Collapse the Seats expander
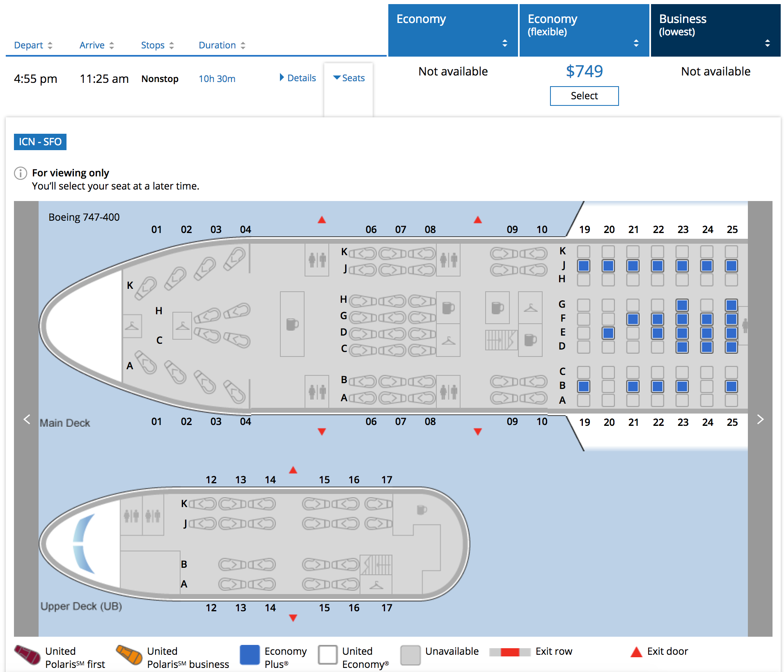 pyautogui.click(x=349, y=78)
